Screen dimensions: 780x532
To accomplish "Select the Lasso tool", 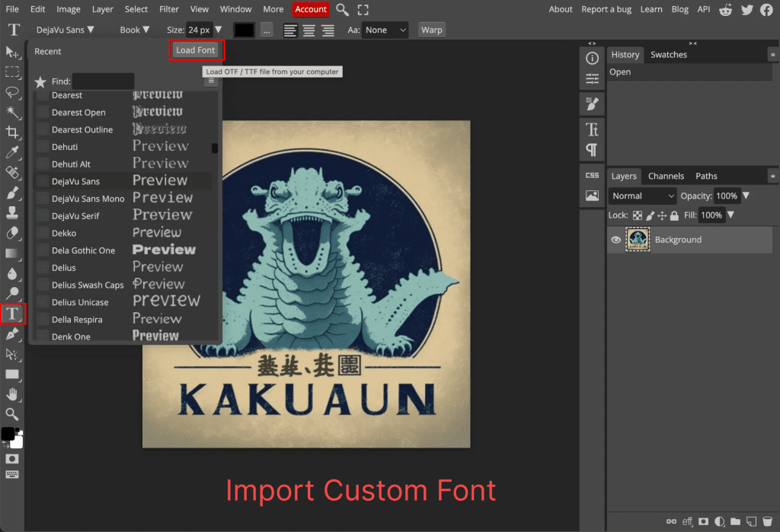I will point(12,92).
